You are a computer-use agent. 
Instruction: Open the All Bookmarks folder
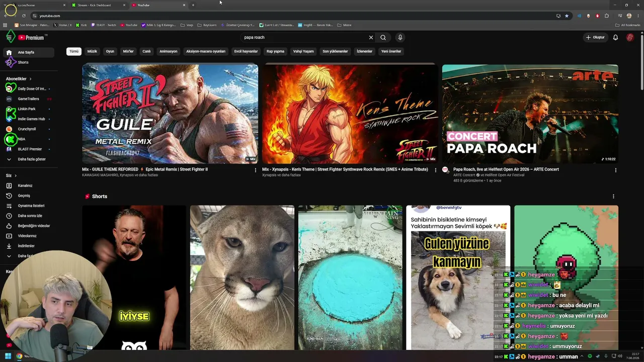coord(628,25)
